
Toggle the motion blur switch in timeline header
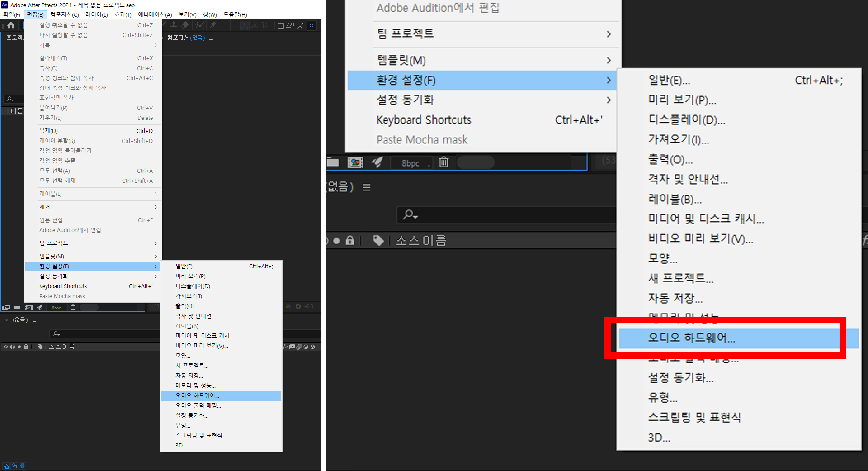point(299,347)
